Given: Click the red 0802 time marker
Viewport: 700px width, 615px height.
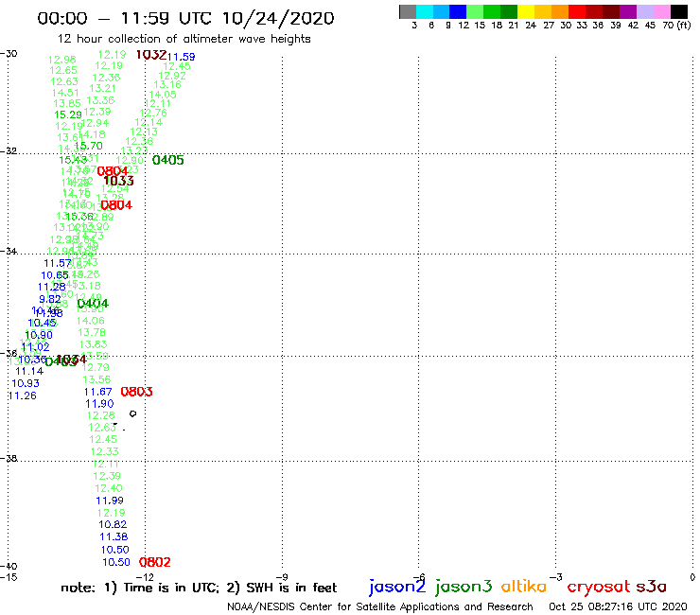Looking at the screenshot, I should (154, 562).
